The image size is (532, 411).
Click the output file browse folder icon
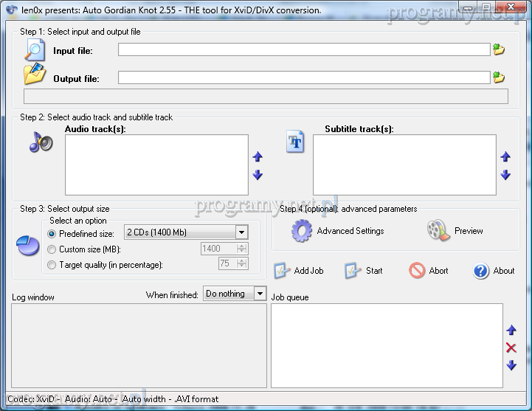499,77
